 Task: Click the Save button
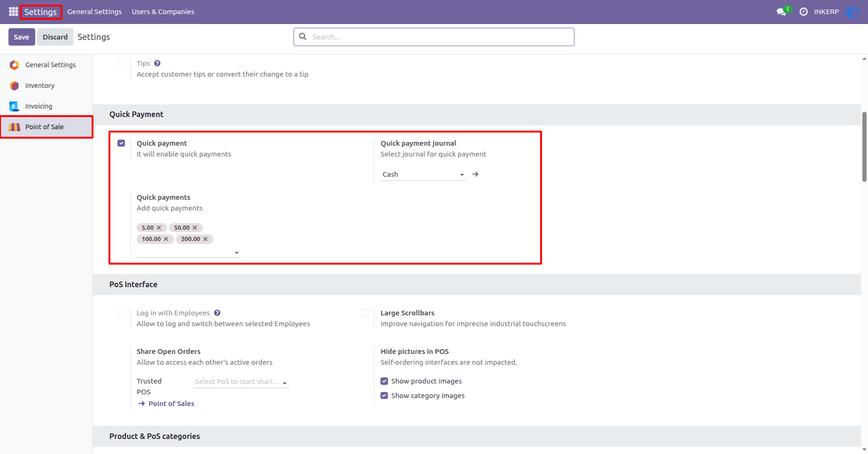22,37
